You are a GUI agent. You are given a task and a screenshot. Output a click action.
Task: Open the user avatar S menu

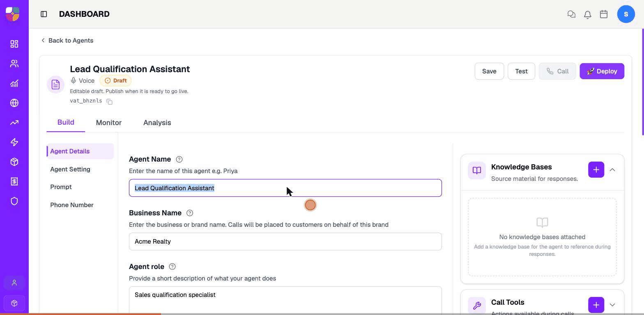pos(626,14)
